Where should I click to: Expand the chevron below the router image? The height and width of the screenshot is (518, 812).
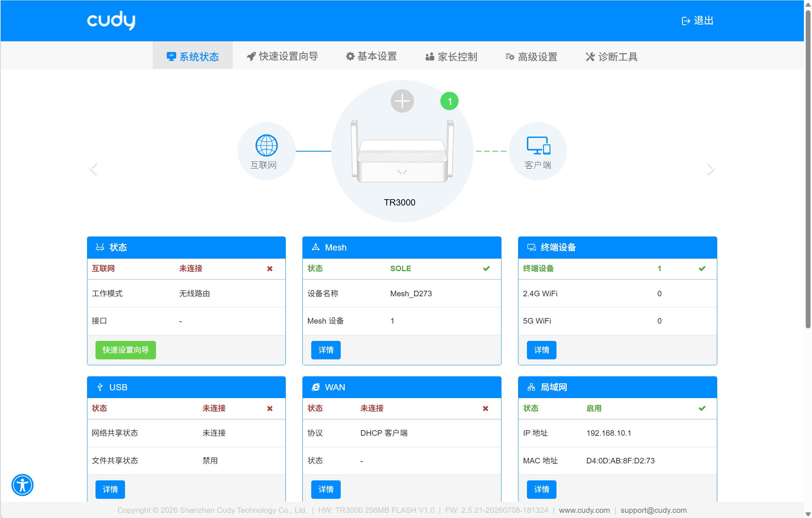pyautogui.click(x=402, y=172)
